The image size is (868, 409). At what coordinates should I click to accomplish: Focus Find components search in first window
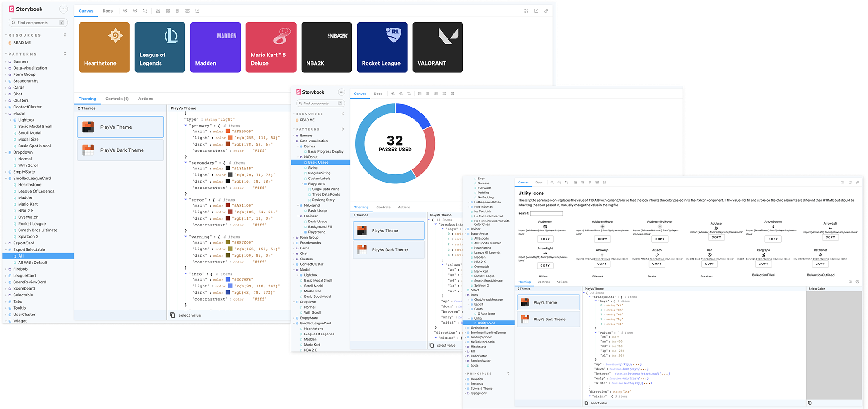tap(38, 23)
